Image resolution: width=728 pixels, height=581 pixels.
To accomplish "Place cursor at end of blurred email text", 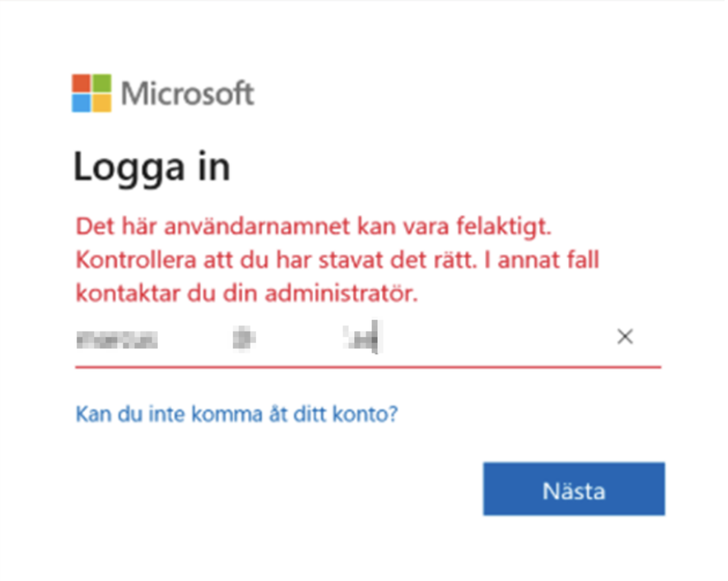I will tap(379, 338).
